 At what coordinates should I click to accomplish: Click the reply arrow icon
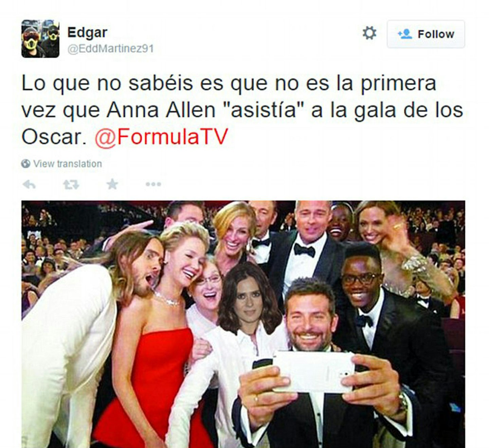pyautogui.click(x=29, y=185)
